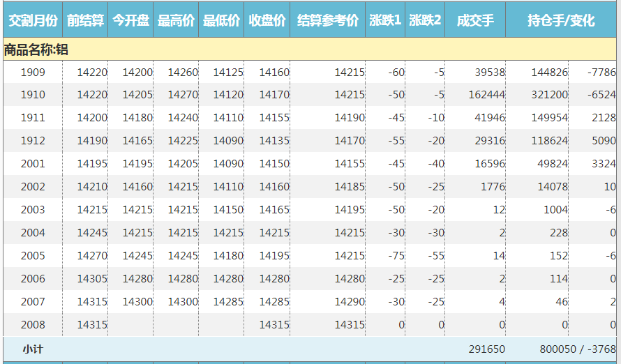Select subtotal volume 291650
The width and height of the screenshot is (621, 364).
coord(486,349)
